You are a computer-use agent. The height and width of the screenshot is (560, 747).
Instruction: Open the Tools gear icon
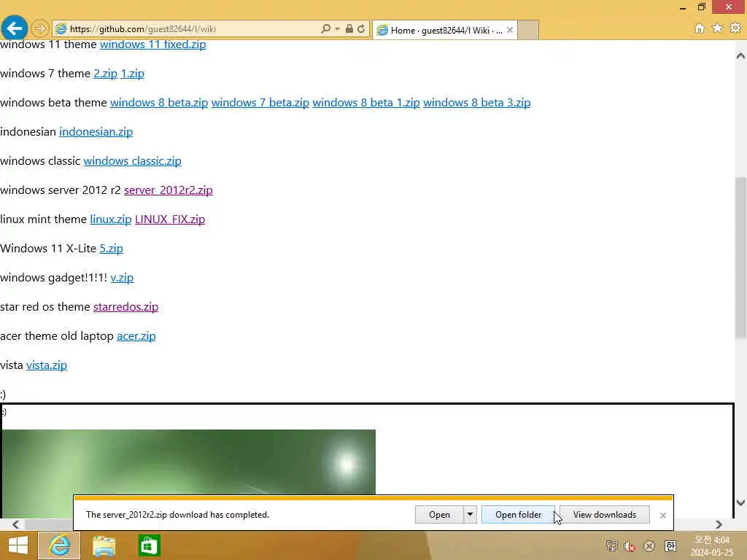735,28
